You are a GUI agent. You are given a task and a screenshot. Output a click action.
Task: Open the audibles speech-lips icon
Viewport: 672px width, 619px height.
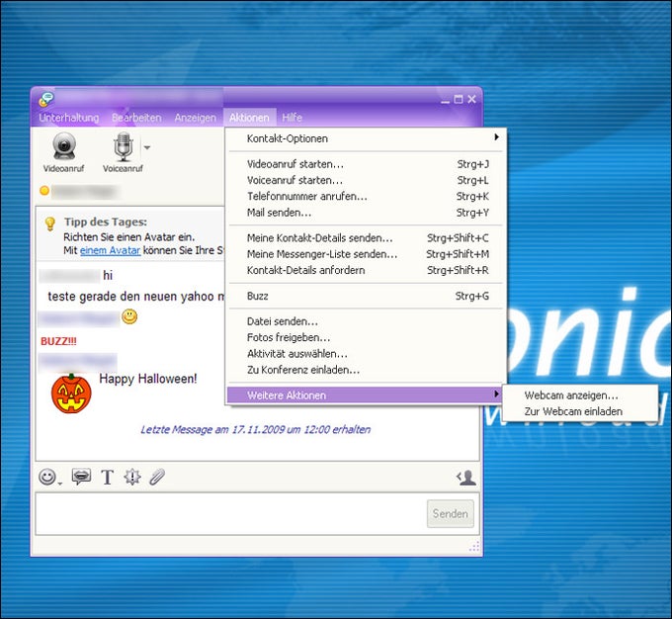[81, 477]
